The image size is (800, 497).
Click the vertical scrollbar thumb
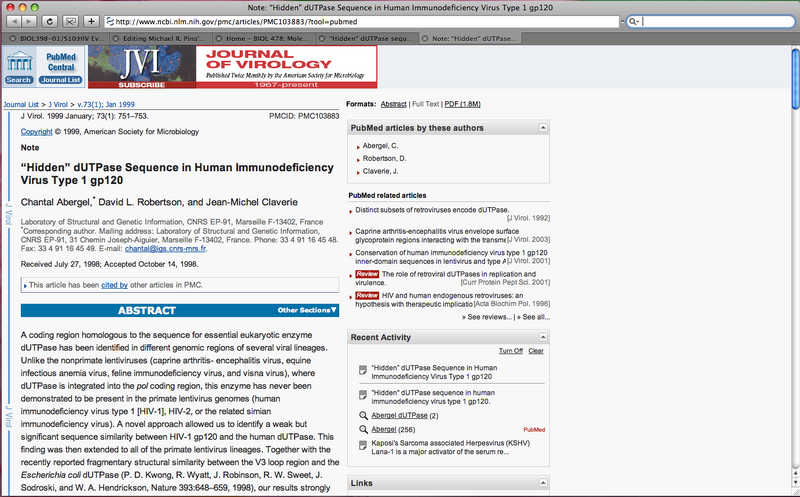tap(795, 78)
